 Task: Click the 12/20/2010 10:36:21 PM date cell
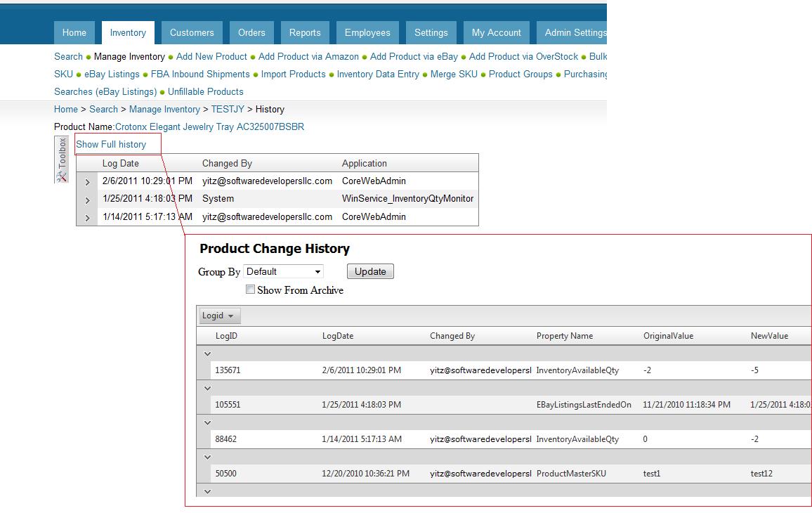coord(365,474)
